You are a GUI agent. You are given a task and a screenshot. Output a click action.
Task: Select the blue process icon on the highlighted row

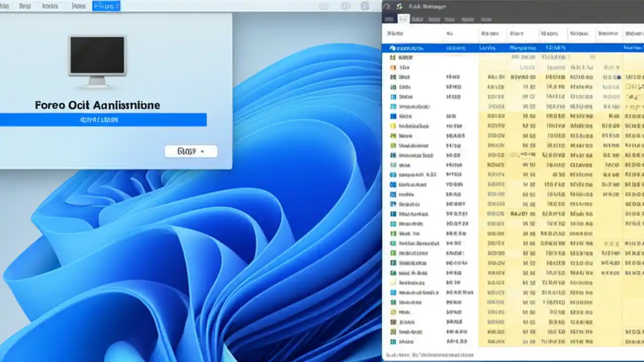(x=393, y=48)
